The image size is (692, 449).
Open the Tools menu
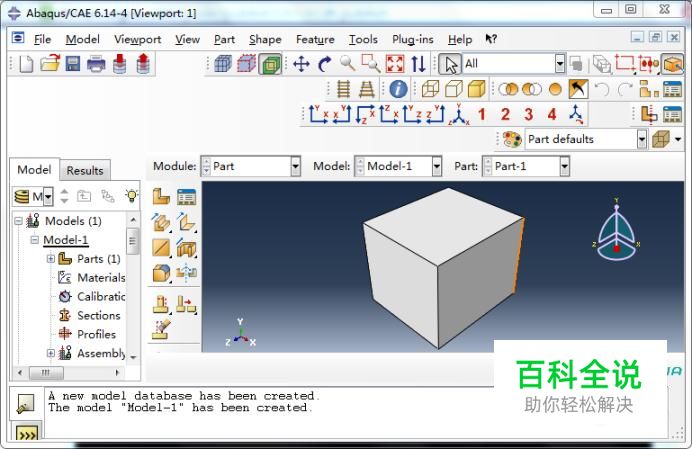[363, 39]
